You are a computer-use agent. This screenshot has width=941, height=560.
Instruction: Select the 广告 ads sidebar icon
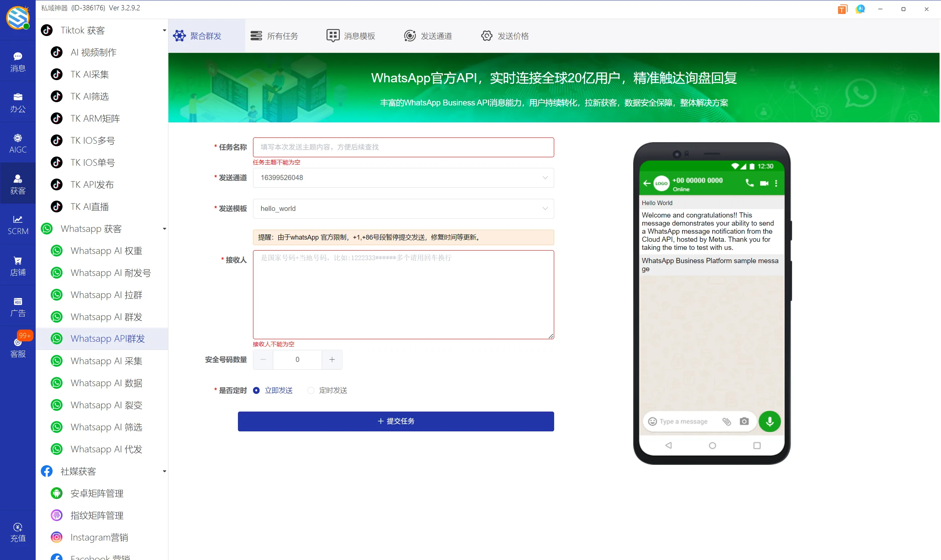(x=17, y=306)
